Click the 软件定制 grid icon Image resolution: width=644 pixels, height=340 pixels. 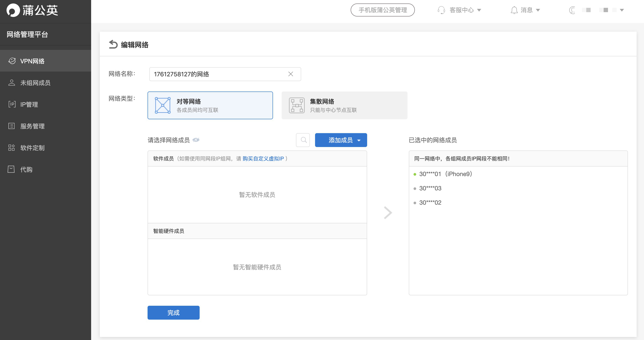click(x=11, y=148)
